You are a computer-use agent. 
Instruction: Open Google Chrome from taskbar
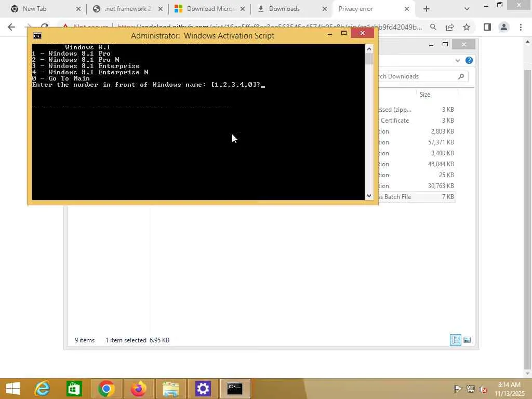click(x=106, y=389)
